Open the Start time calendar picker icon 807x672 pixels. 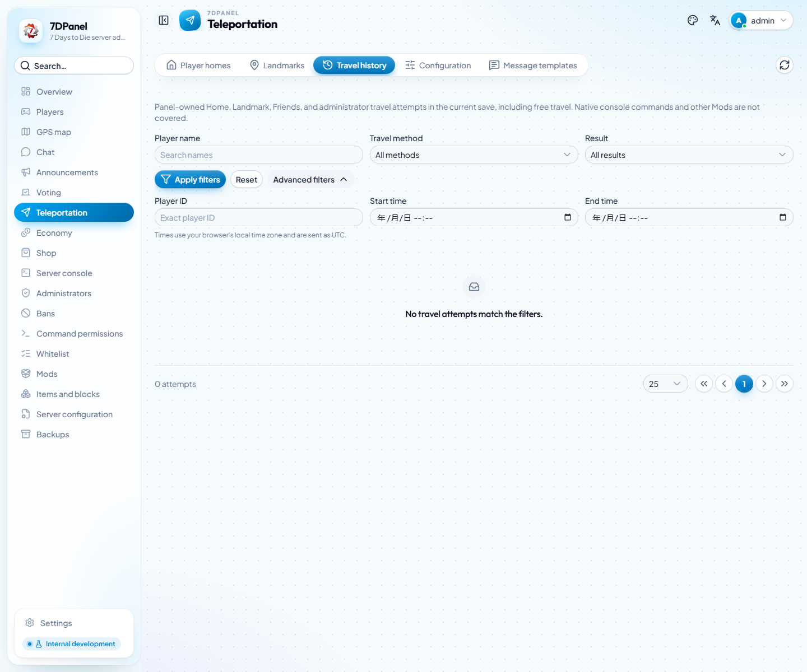pyautogui.click(x=568, y=217)
